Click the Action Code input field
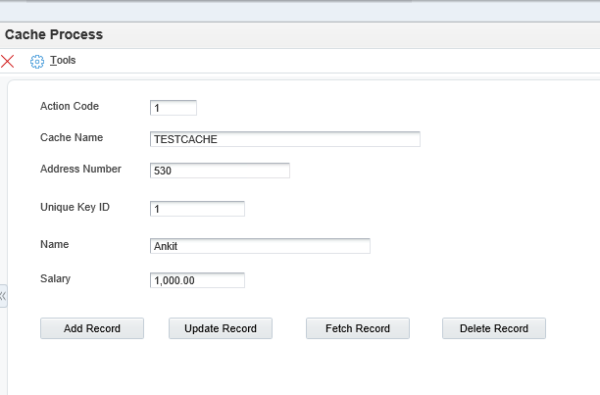The image size is (600, 395). coord(173,108)
